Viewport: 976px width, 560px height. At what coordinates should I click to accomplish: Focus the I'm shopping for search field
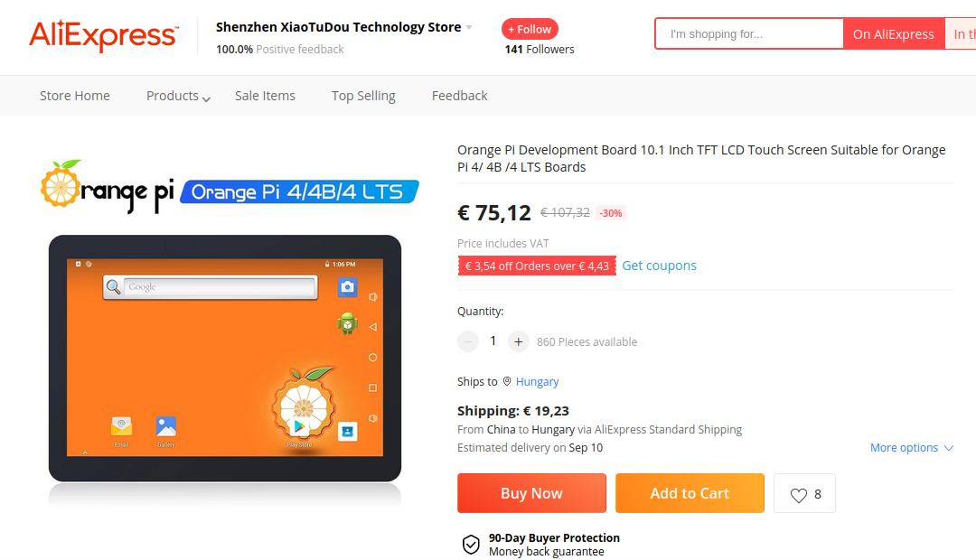749,34
